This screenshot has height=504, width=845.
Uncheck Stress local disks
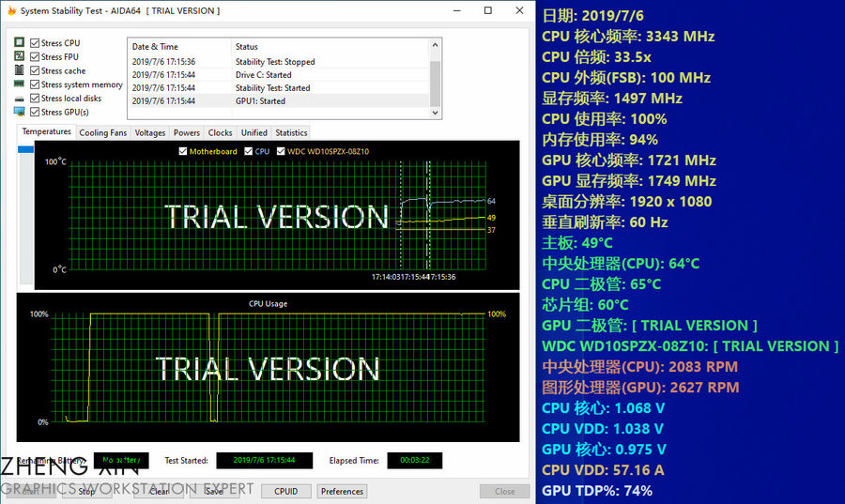pos(35,98)
